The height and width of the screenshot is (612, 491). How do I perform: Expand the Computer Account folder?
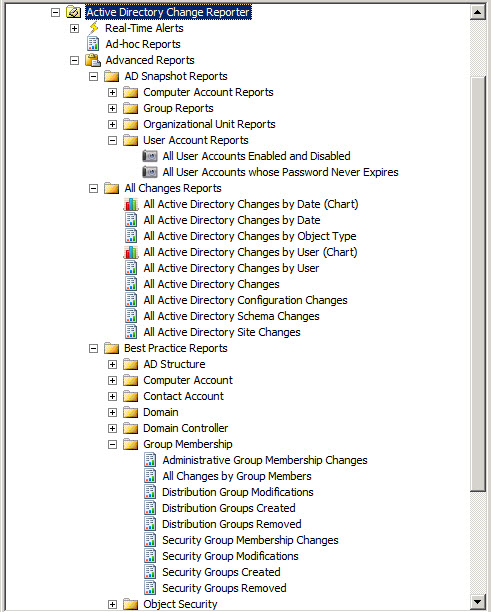(x=112, y=381)
